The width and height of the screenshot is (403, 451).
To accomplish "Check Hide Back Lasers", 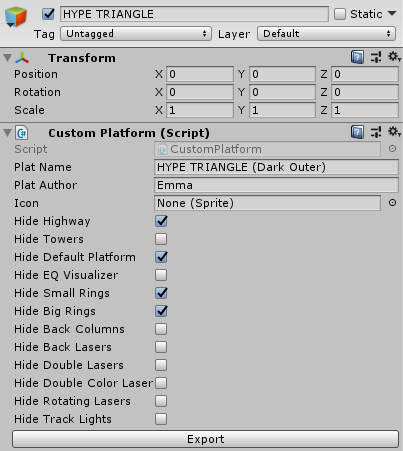I will point(161,347).
